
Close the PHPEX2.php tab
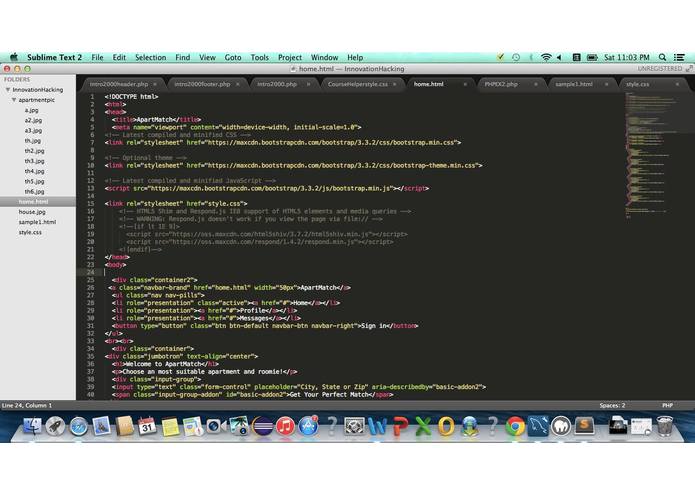[535, 84]
